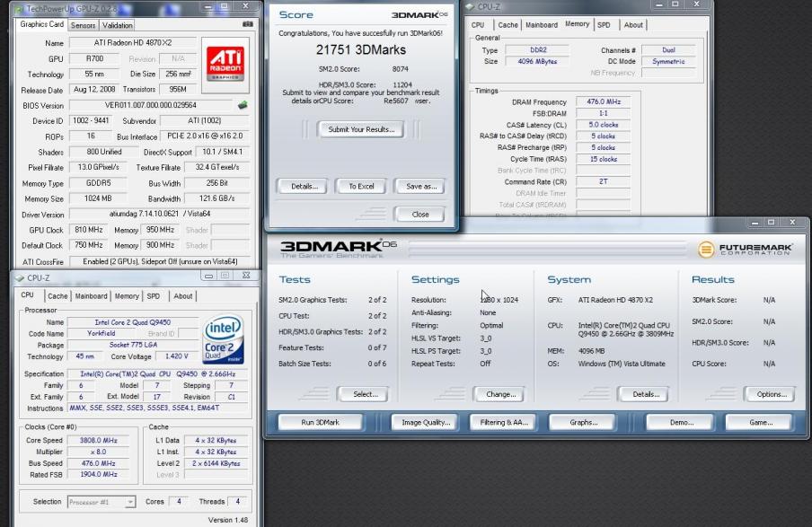
Task: Open the Mainboard tab in the CPU-Z processor window
Action: [x=91, y=296]
